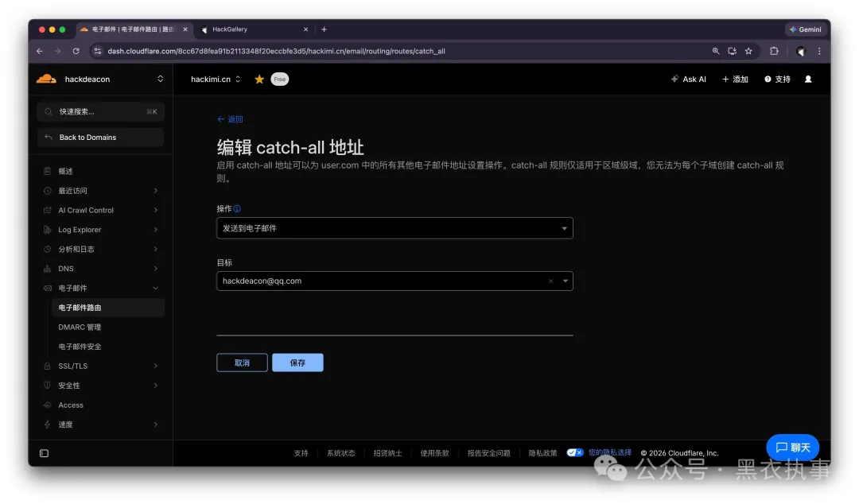This screenshot has width=859, height=504.
Task: Expand SSL/TLS section chevron
Action: pyautogui.click(x=156, y=366)
